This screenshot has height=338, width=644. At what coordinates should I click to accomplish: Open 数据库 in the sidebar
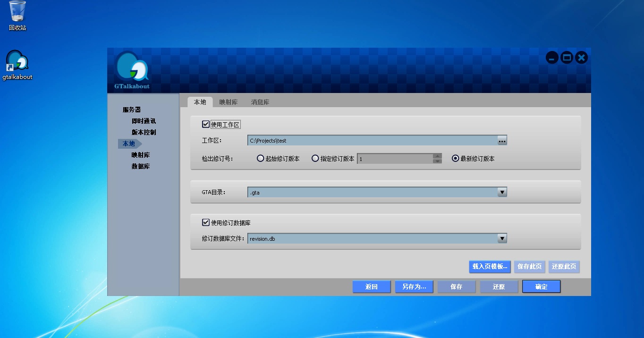141,166
